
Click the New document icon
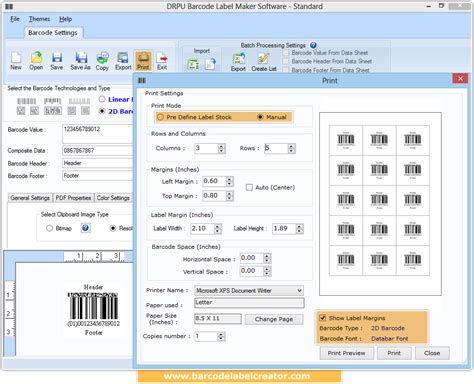pyautogui.click(x=16, y=58)
